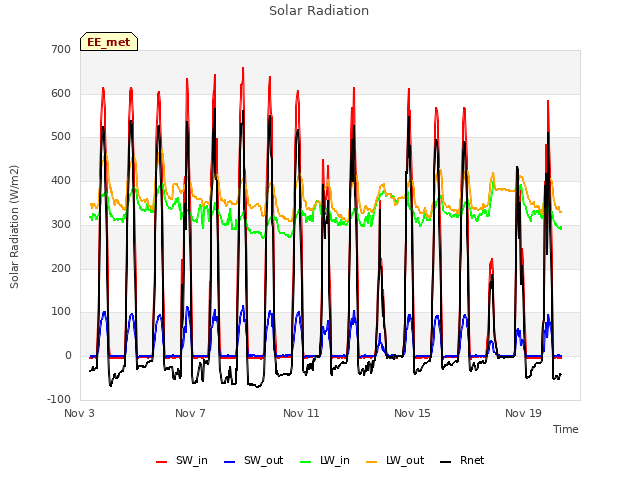Click the 300 y-axis tick label

tap(61, 224)
